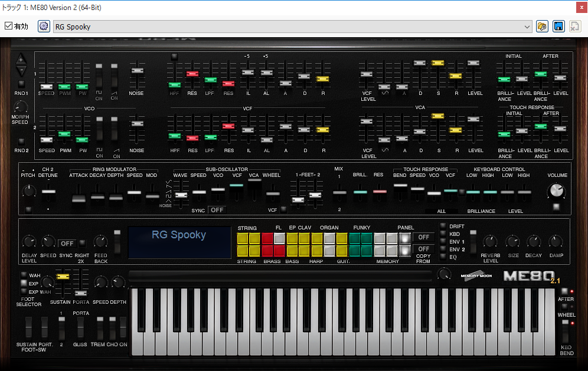
Task: Click the VCO row 1 NOISE slider
Action: point(137,70)
